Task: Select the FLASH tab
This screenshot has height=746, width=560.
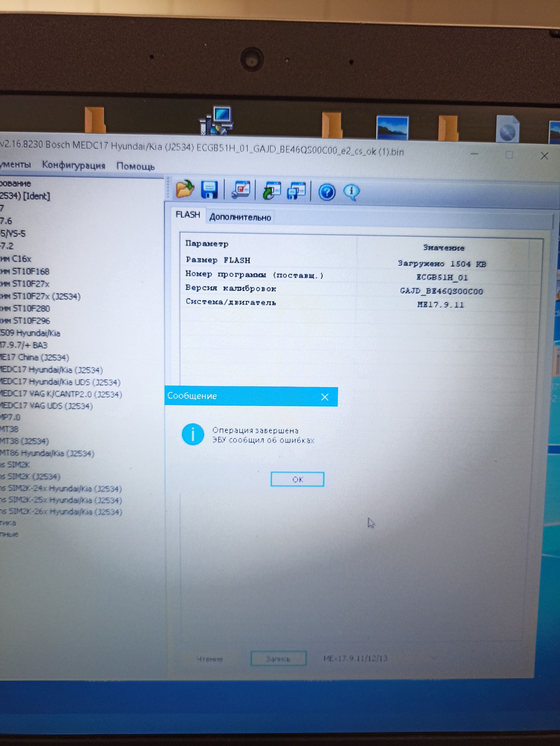Action: point(188,215)
